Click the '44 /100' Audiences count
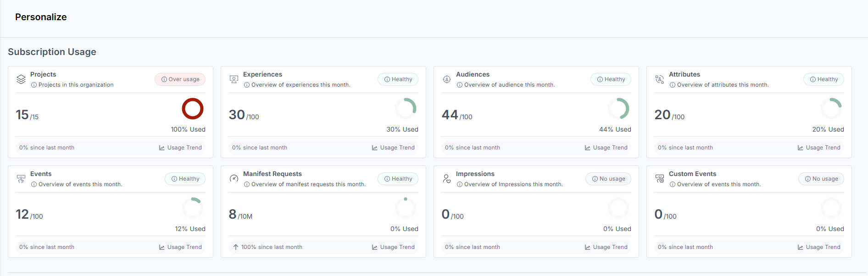 (457, 115)
